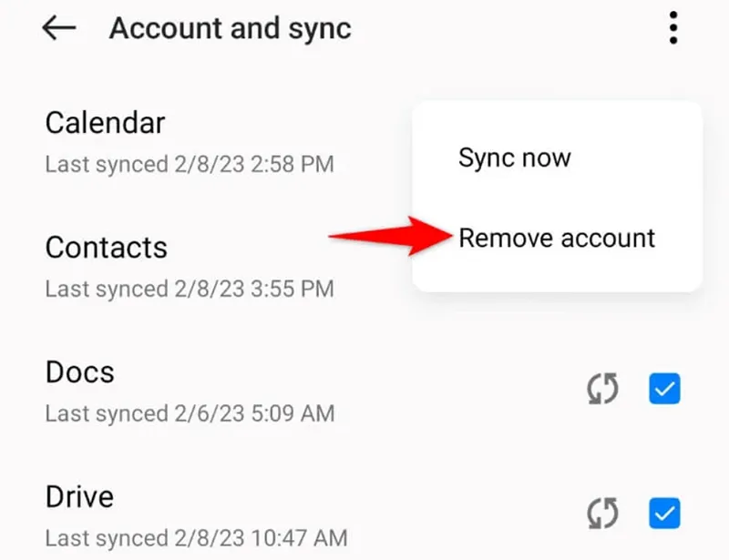Tap the Calendar sync entry

[105, 122]
